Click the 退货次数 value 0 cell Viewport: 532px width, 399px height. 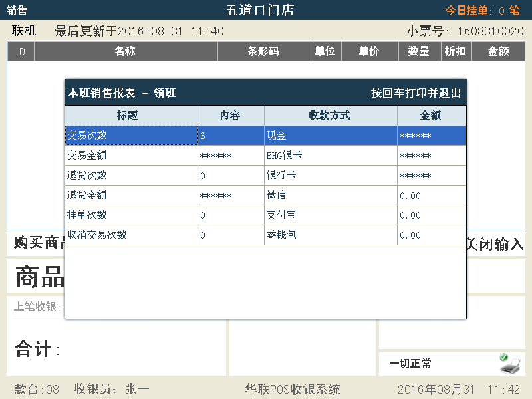(x=231, y=176)
